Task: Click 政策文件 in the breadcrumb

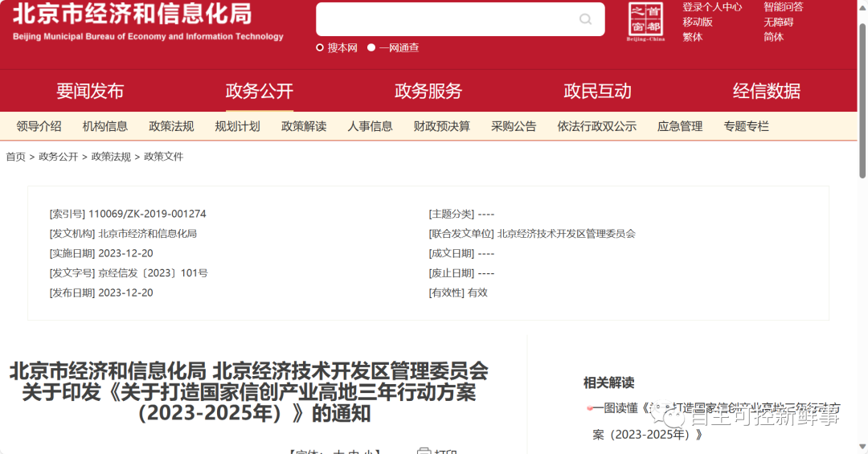Action: coord(163,157)
